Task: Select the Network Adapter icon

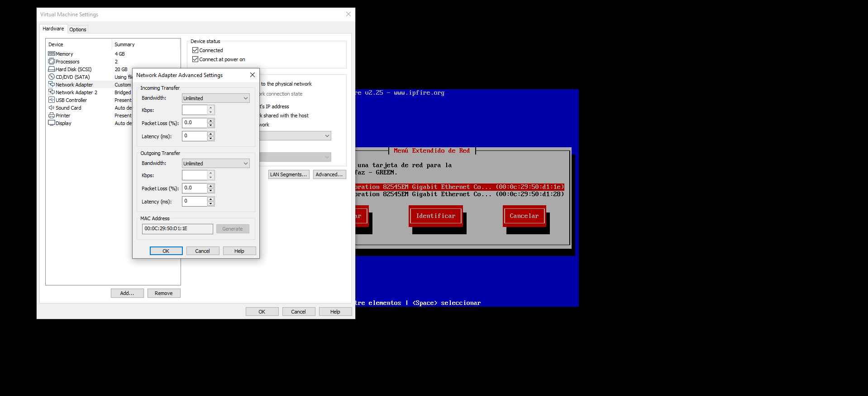Action: (52, 85)
